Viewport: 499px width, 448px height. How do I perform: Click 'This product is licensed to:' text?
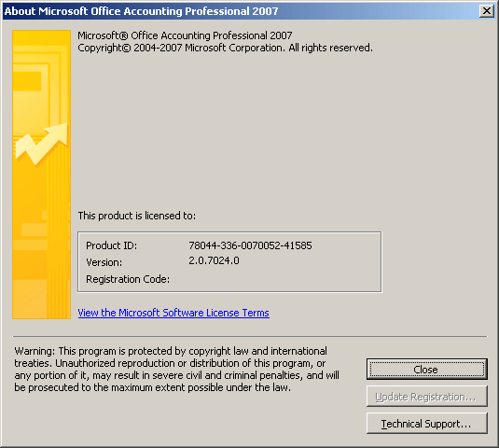pos(137,216)
